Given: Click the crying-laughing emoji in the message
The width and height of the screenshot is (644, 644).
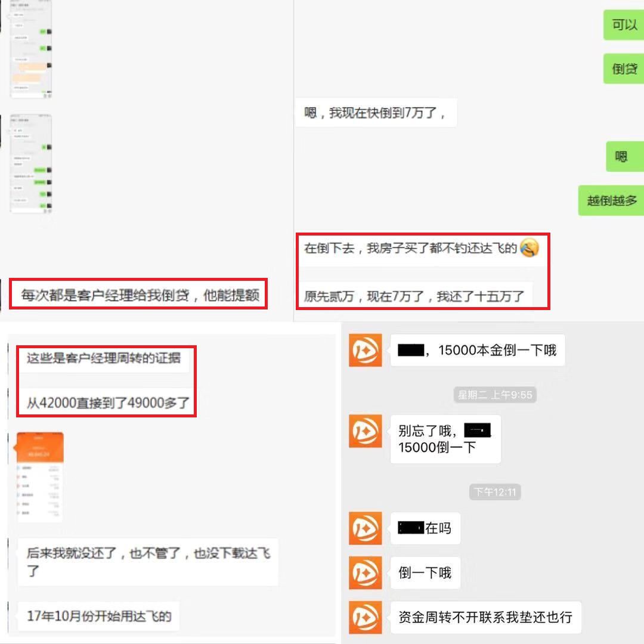Looking at the screenshot, I should pos(530,249).
